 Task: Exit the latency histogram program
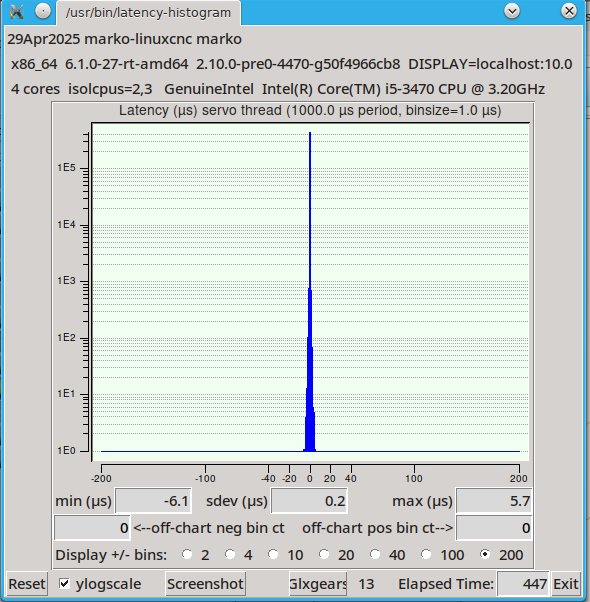tap(565, 584)
